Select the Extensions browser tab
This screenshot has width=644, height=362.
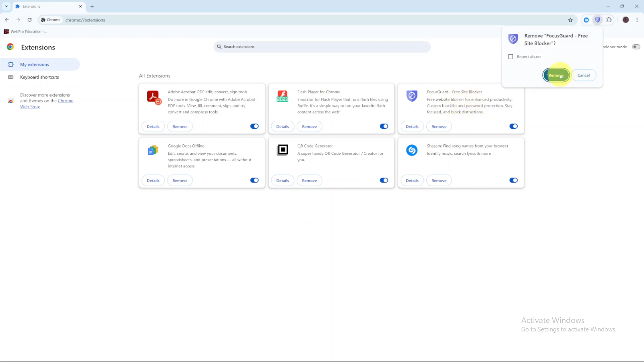(48, 6)
